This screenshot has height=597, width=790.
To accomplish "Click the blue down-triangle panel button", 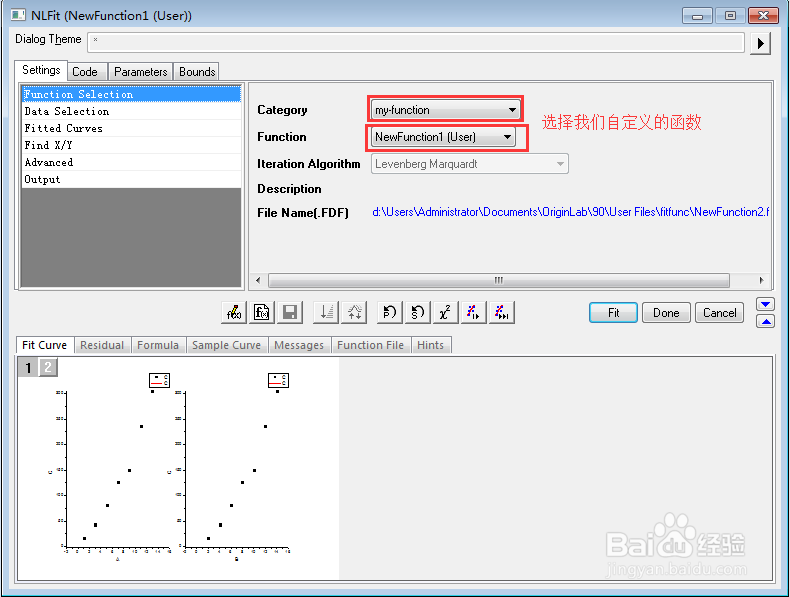I will click(765, 304).
